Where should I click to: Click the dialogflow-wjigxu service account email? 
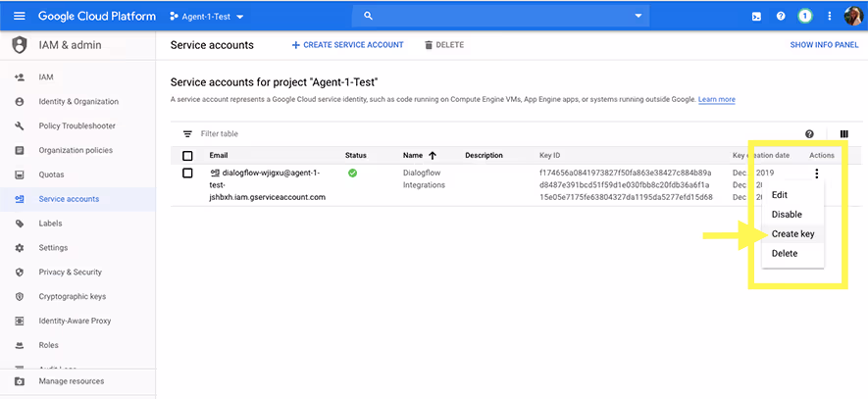268,185
